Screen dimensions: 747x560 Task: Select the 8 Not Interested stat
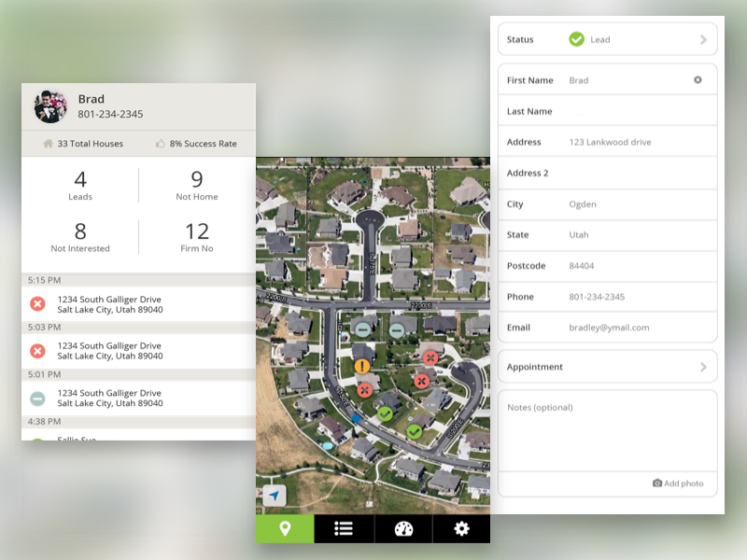point(80,237)
